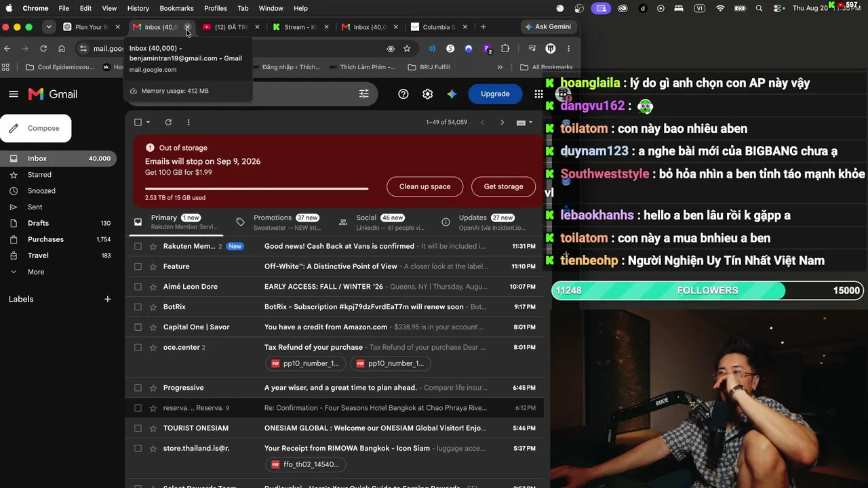This screenshot has height=488, width=868.
Task: Open Chrome Extensions puzzle icon
Action: click(x=505, y=48)
